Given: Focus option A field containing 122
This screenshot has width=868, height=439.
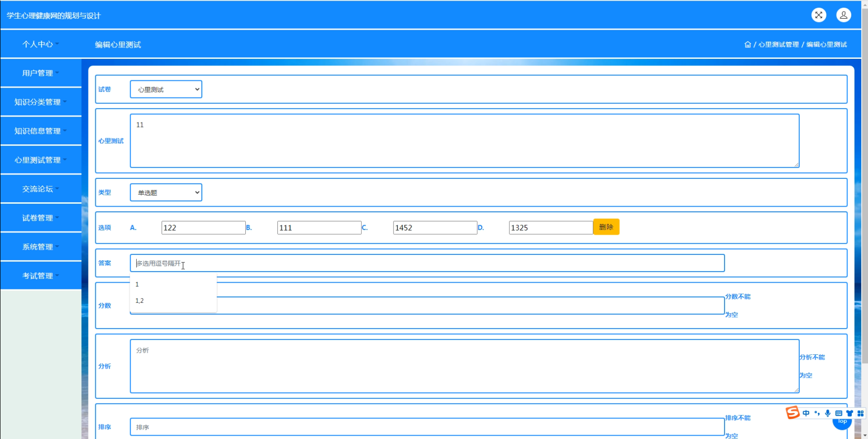Looking at the screenshot, I should (x=203, y=228).
